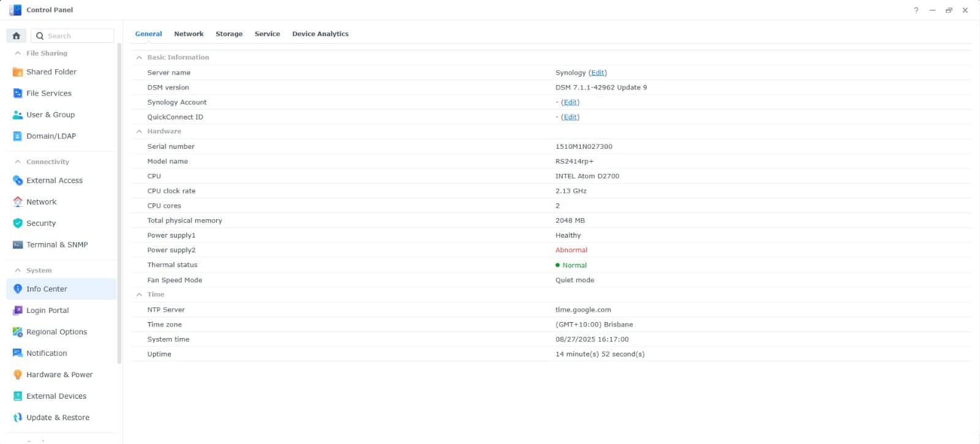Collapse the Basic Information section
Screen dimensions: 980x444
pos(139,58)
